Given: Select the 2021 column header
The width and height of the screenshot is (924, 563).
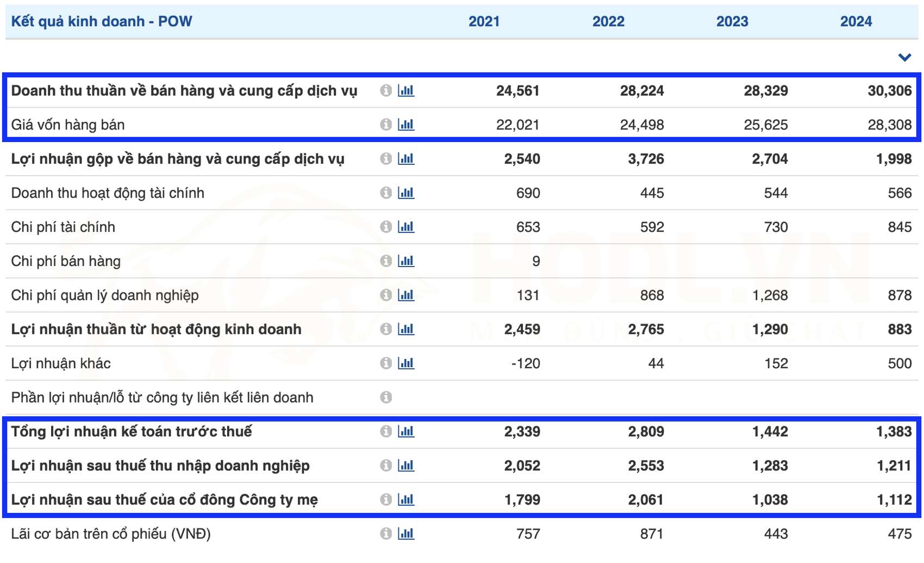Looking at the screenshot, I should (484, 21).
